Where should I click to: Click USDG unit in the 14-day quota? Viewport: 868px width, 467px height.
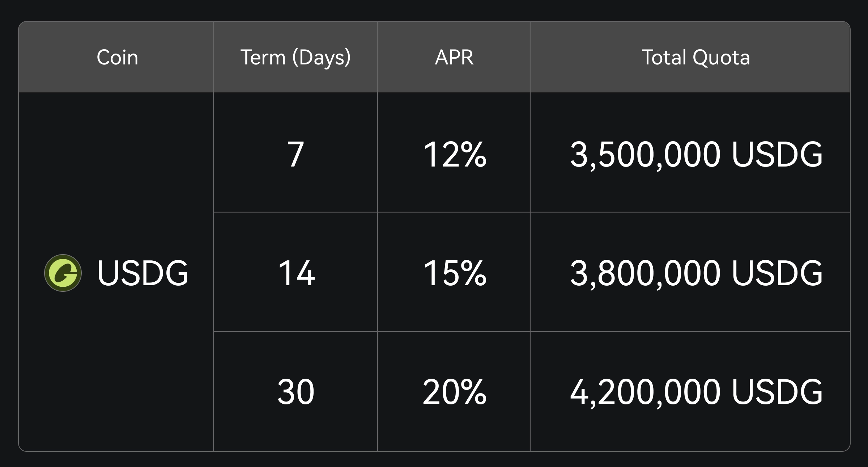click(777, 273)
